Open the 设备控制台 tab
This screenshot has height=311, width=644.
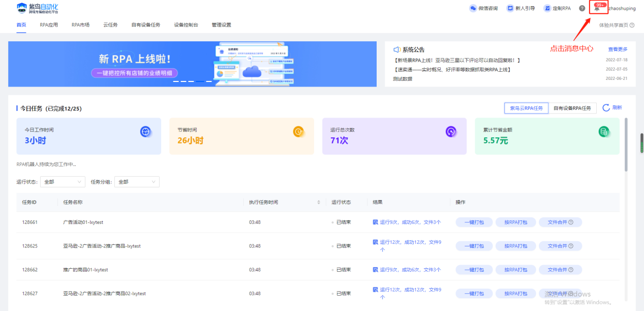pos(186,25)
